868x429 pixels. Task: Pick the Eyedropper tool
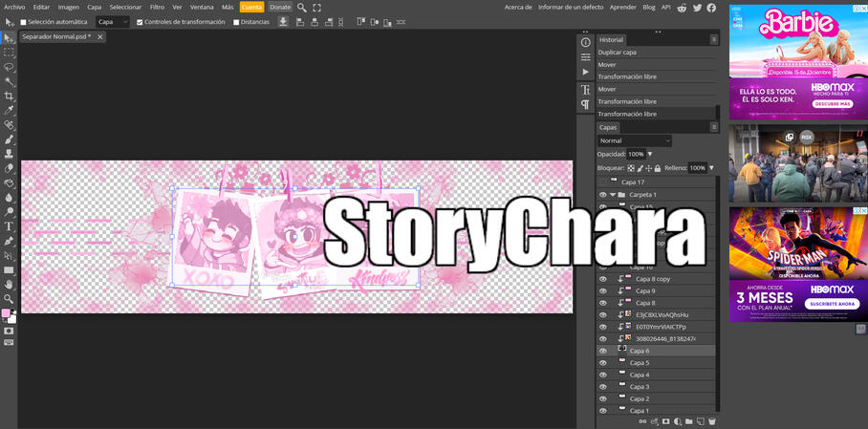[x=10, y=111]
